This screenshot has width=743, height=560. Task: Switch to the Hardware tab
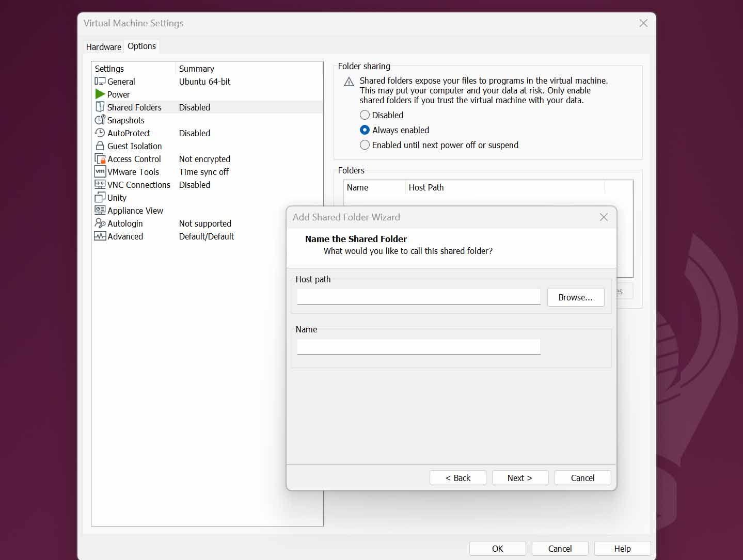(103, 47)
